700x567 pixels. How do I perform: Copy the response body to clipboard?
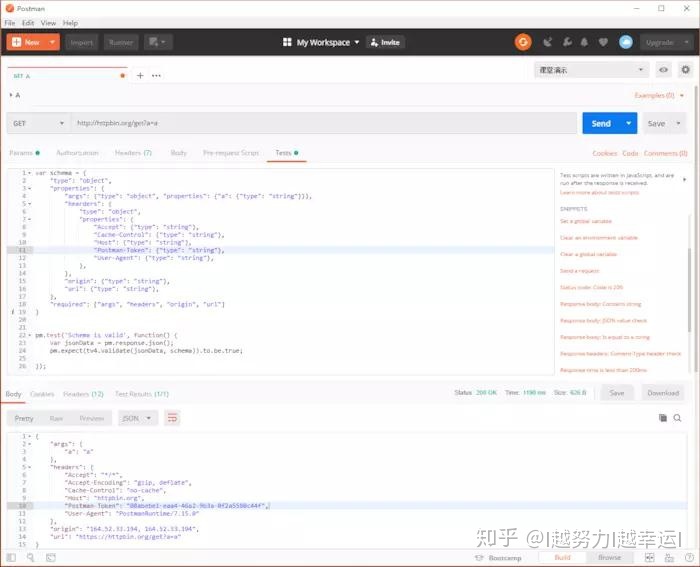pyautogui.click(x=663, y=418)
